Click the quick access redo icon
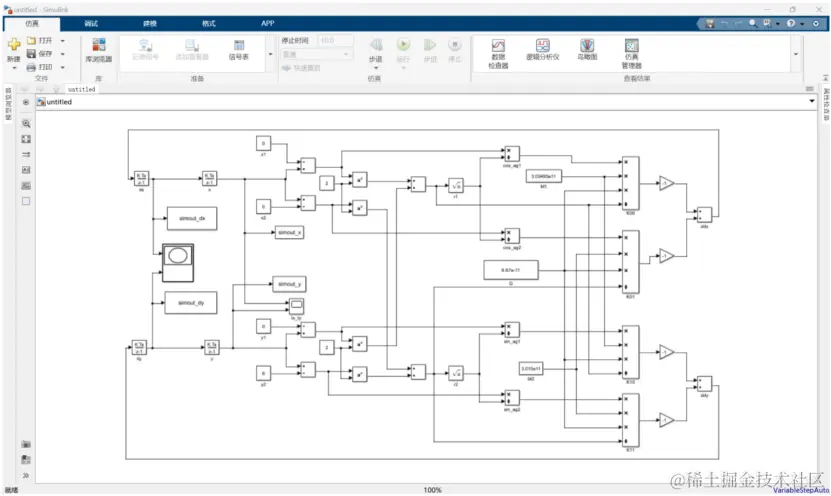Screen dimensions: 831x496 tap(738, 23)
